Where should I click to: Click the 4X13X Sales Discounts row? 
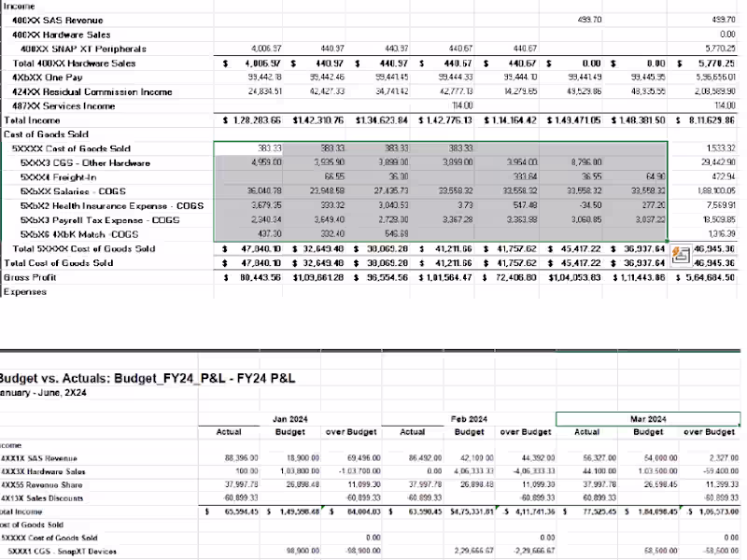(44, 497)
